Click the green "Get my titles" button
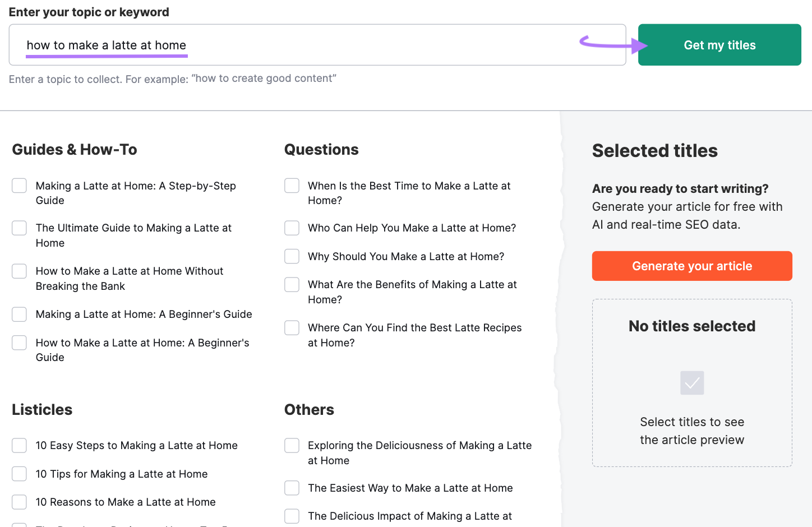 coord(719,44)
